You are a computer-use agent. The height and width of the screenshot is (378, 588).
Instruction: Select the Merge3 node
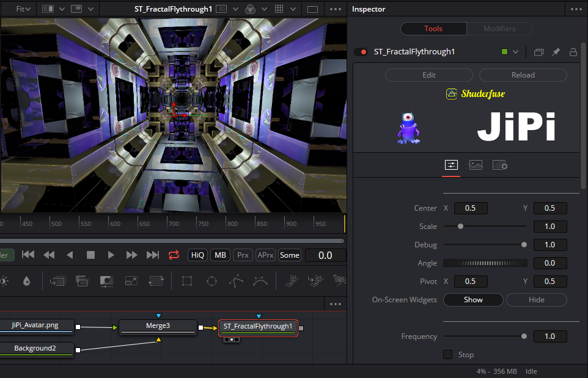[158, 326]
